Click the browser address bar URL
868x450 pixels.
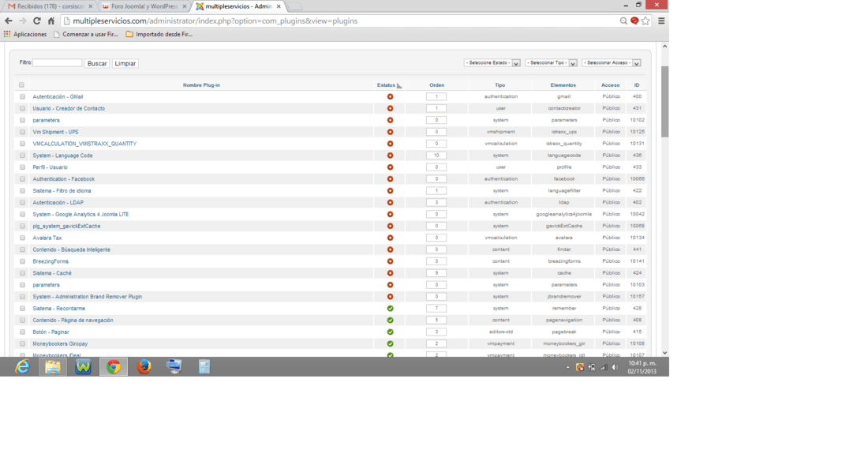(x=215, y=21)
